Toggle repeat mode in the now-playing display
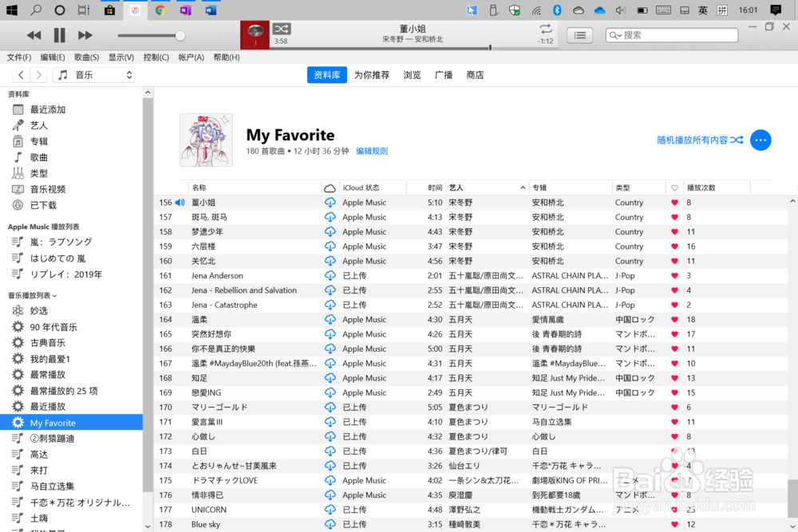Viewport: 798px width, 532px height. tap(546, 29)
